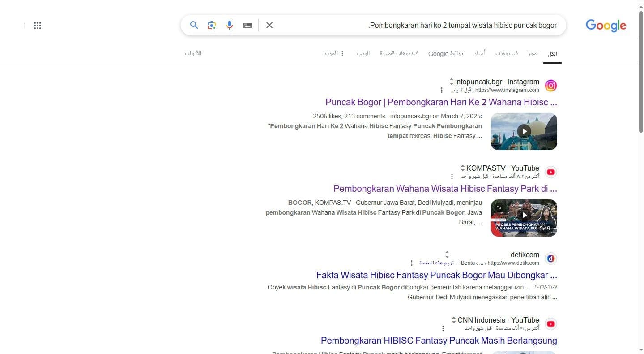644x354 pixels.
Task: Switch to the صور images tab
Action: [532, 53]
